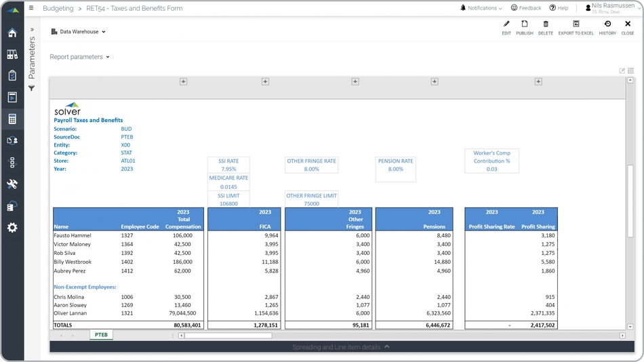
Task: Click the filter funnel icon
Action: pos(31,89)
